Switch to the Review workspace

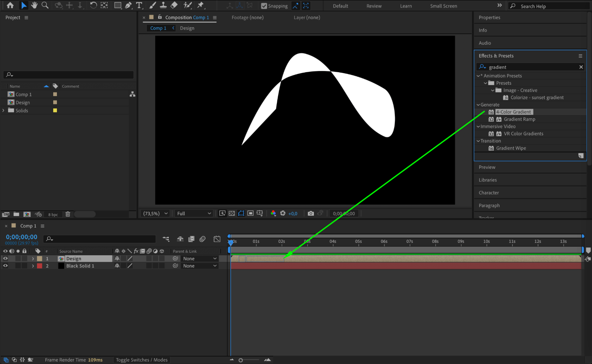coord(374,6)
